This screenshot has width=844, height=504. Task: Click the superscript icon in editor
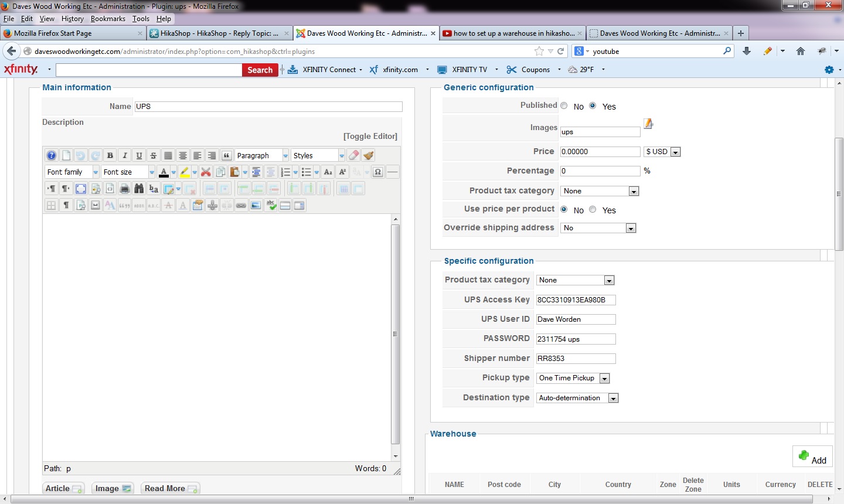click(x=343, y=172)
